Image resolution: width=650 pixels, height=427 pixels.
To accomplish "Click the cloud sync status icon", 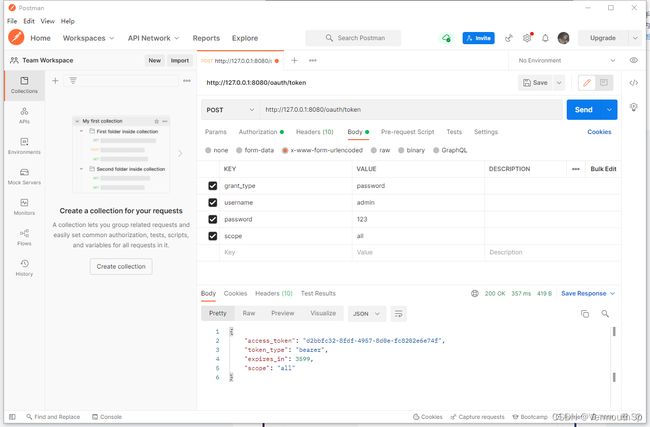I will 446,38.
